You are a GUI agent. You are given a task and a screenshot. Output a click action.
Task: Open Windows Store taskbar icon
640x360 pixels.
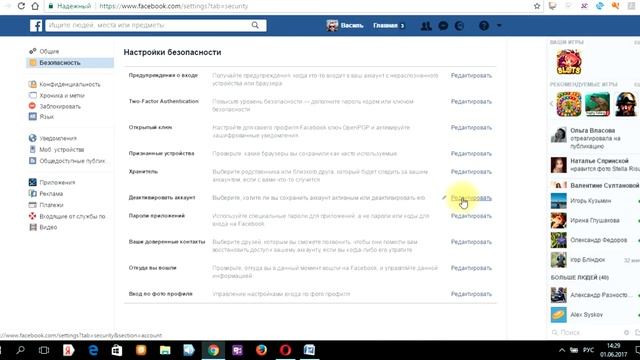117,350
